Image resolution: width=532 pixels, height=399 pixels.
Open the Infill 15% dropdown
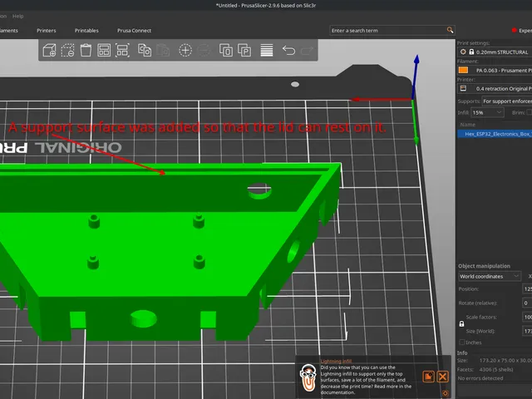pyautogui.click(x=488, y=112)
